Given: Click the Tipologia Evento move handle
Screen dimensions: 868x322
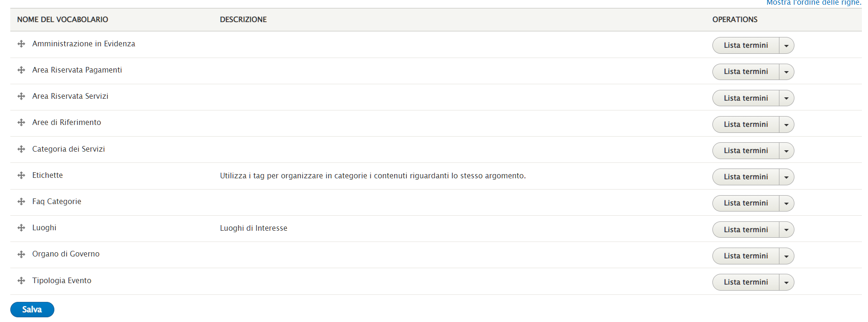Looking at the screenshot, I should tap(21, 280).
